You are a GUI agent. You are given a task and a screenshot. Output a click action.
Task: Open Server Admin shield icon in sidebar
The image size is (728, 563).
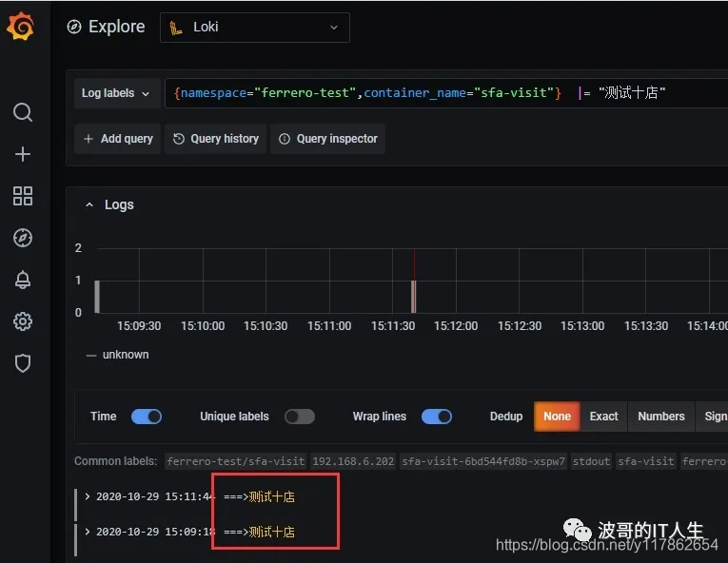pos(22,363)
